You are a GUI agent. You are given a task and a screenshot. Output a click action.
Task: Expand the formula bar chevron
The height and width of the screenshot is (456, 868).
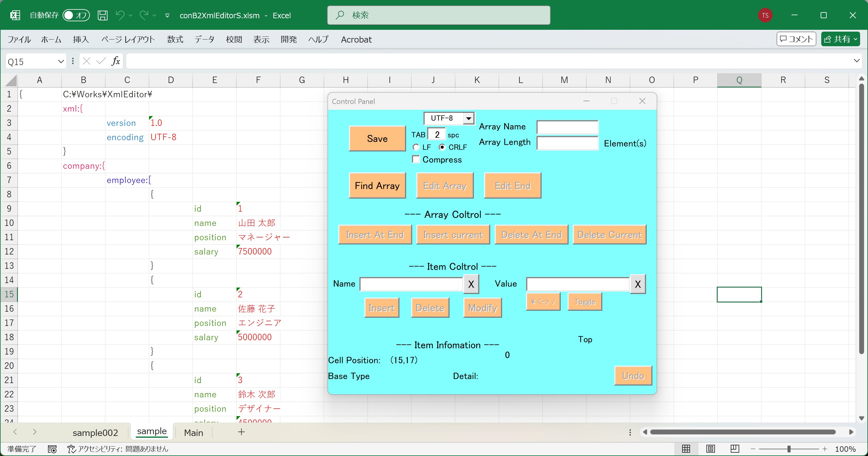click(x=856, y=61)
